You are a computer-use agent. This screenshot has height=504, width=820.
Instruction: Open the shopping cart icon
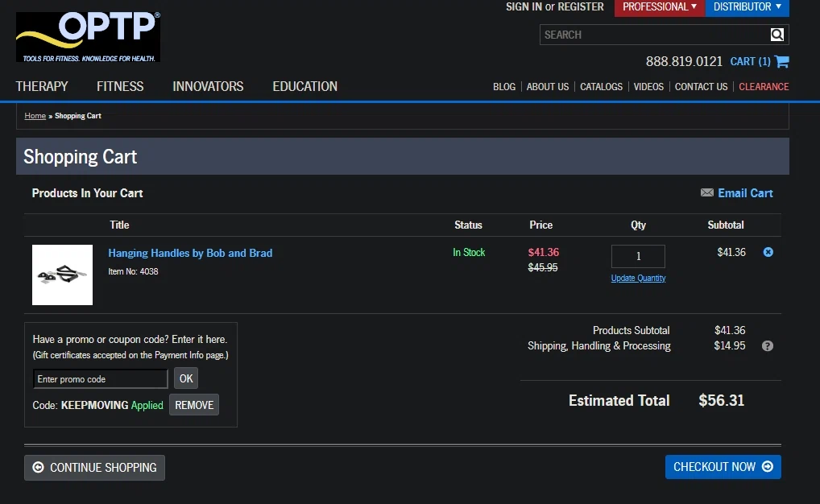click(782, 61)
